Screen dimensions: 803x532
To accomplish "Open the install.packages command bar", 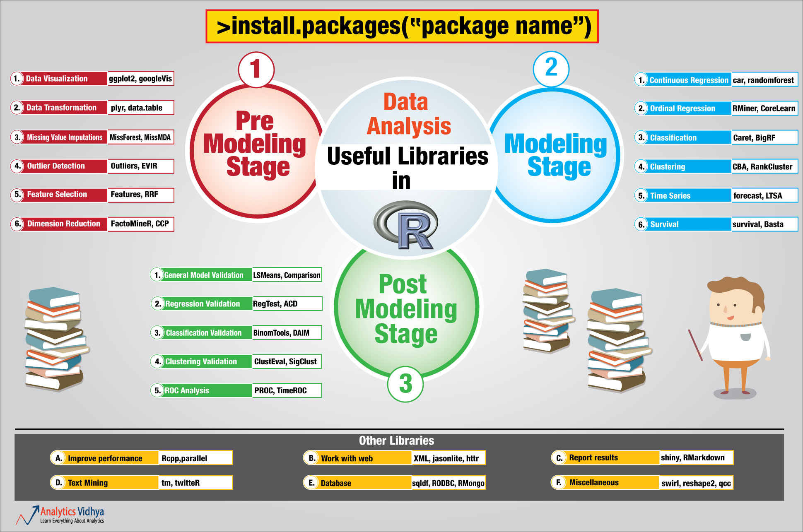I will pyautogui.click(x=403, y=22).
